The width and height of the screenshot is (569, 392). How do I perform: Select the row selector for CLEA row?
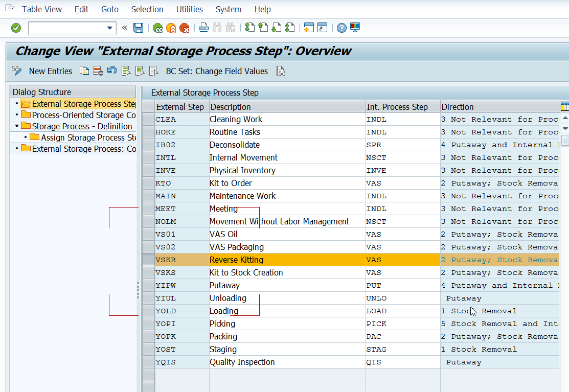(x=148, y=119)
